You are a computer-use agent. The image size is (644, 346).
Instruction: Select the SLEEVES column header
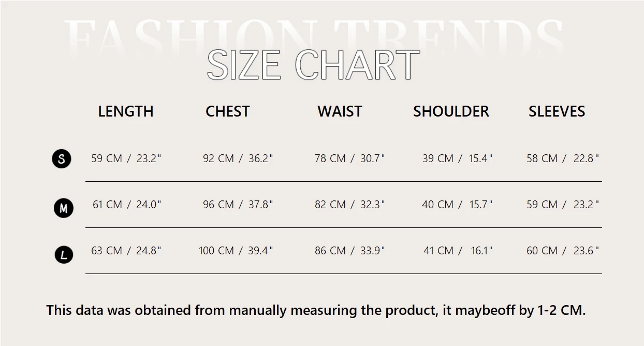coord(557,111)
